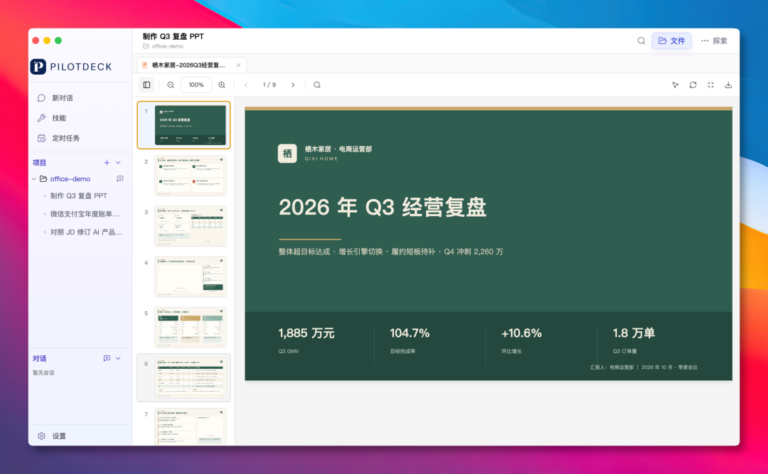This screenshot has width=768, height=474.
Task: Click new conversation icon in 对话 section
Action: 107,358
